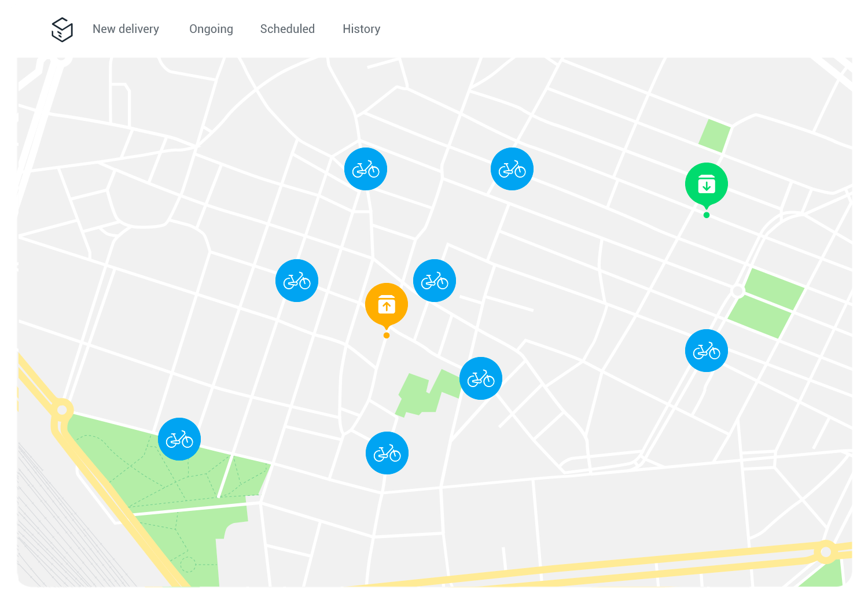Screen dimensions: 868x604
Task: Select the bike courier below the pickup pin
Action: tap(387, 453)
